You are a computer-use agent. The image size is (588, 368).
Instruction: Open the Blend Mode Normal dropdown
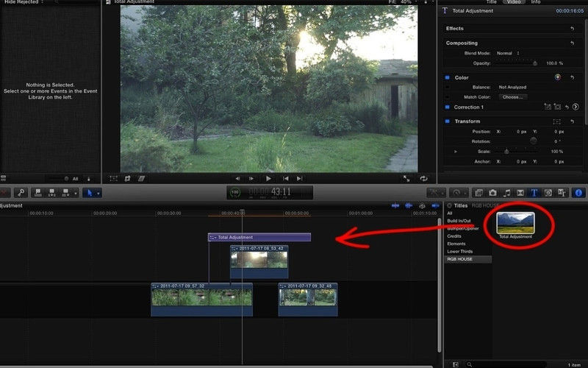click(x=508, y=53)
